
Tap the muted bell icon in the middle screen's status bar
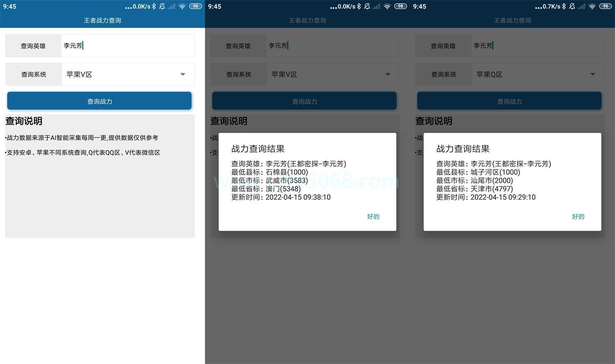[367, 6]
